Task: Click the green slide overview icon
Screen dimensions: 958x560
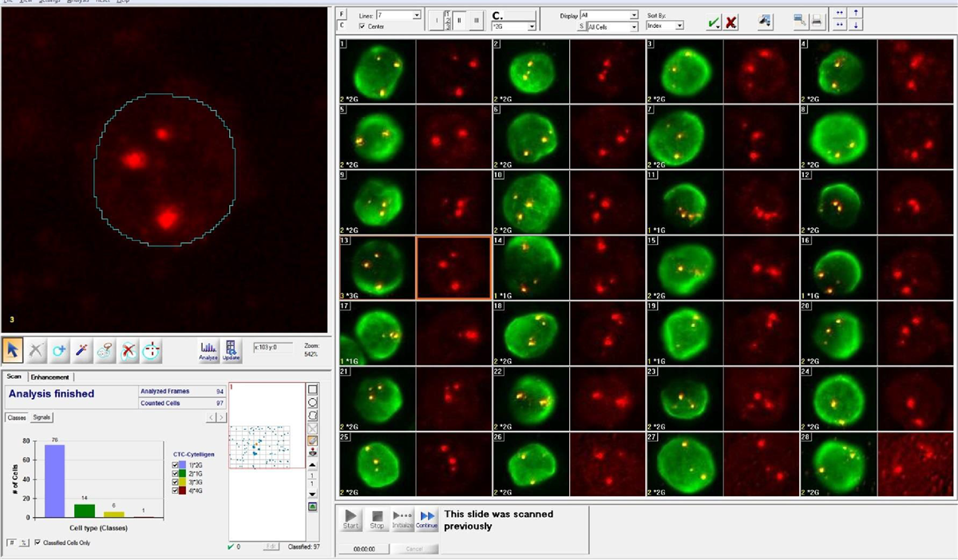Action: [x=313, y=506]
